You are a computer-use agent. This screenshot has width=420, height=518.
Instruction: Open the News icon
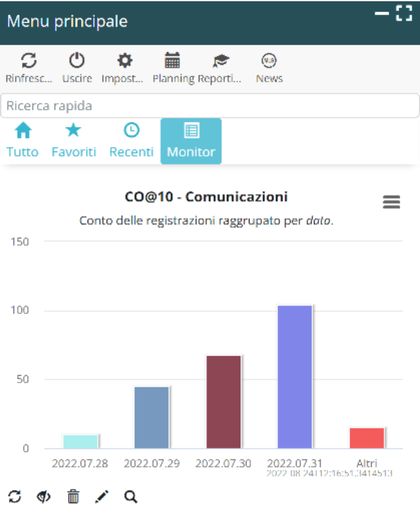[x=269, y=61]
